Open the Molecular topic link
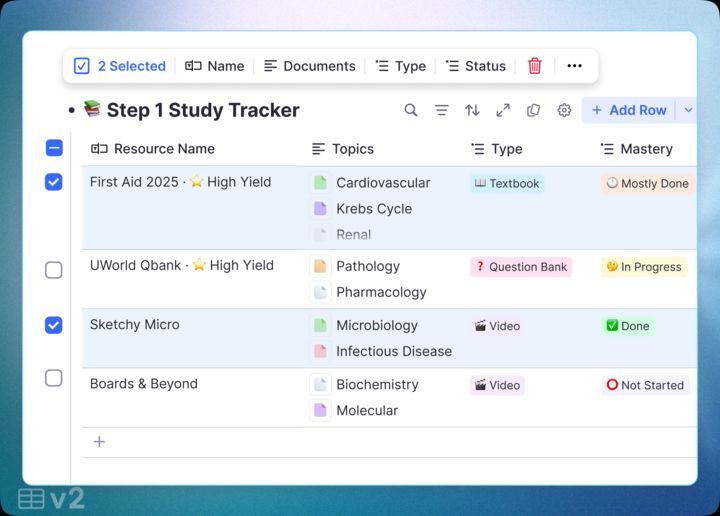Screen dimensions: 720x516 point(367,410)
